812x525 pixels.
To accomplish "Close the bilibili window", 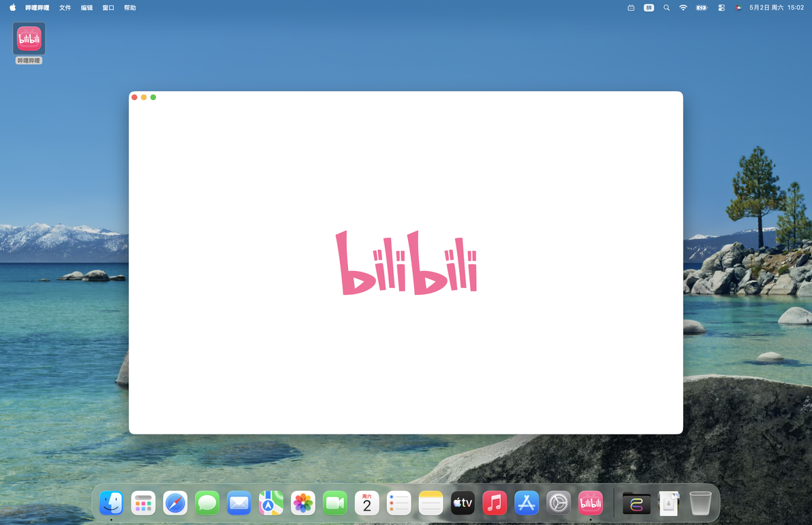I will [x=135, y=97].
